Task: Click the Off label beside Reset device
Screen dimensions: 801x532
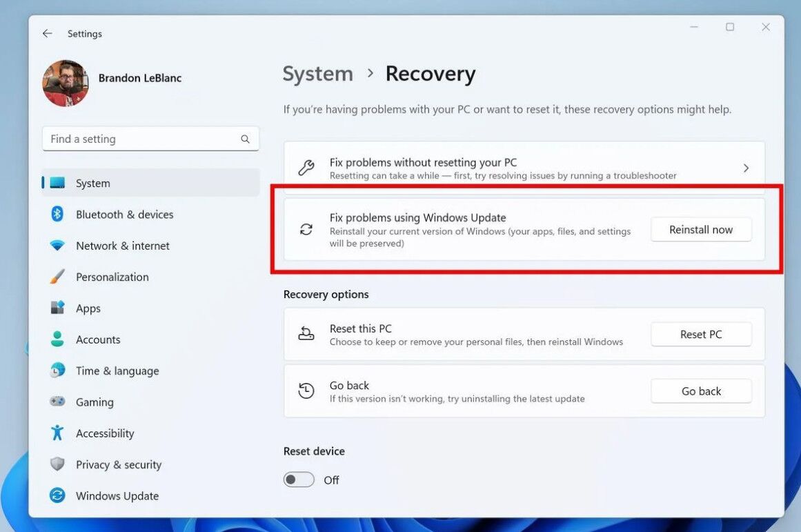Action: [x=331, y=480]
